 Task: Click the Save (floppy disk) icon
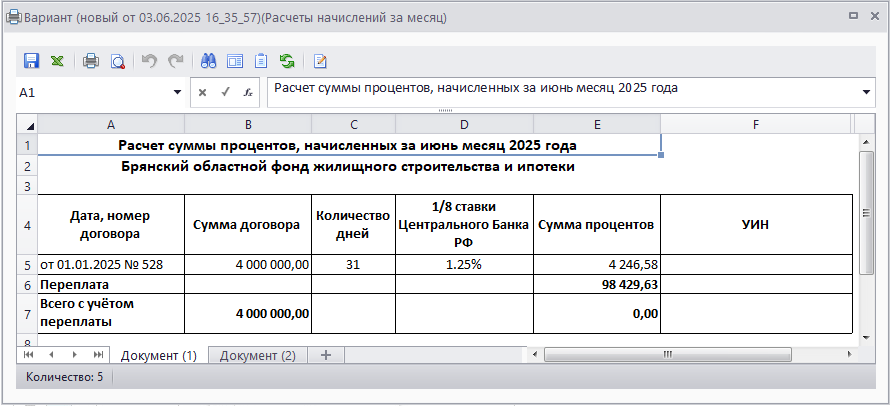tap(31, 61)
